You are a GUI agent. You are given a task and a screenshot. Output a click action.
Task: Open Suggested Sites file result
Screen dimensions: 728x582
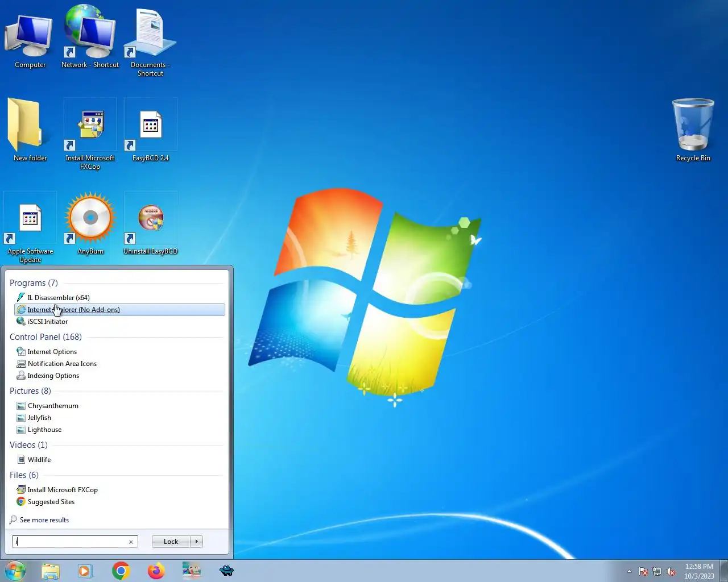pyautogui.click(x=119, y=502)
